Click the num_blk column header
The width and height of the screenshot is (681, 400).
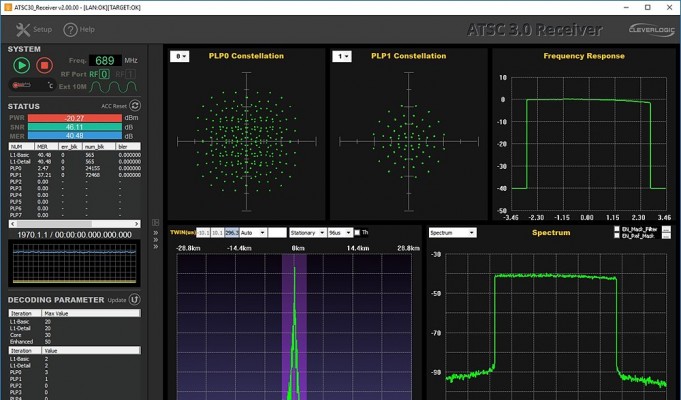click(99, 147)
